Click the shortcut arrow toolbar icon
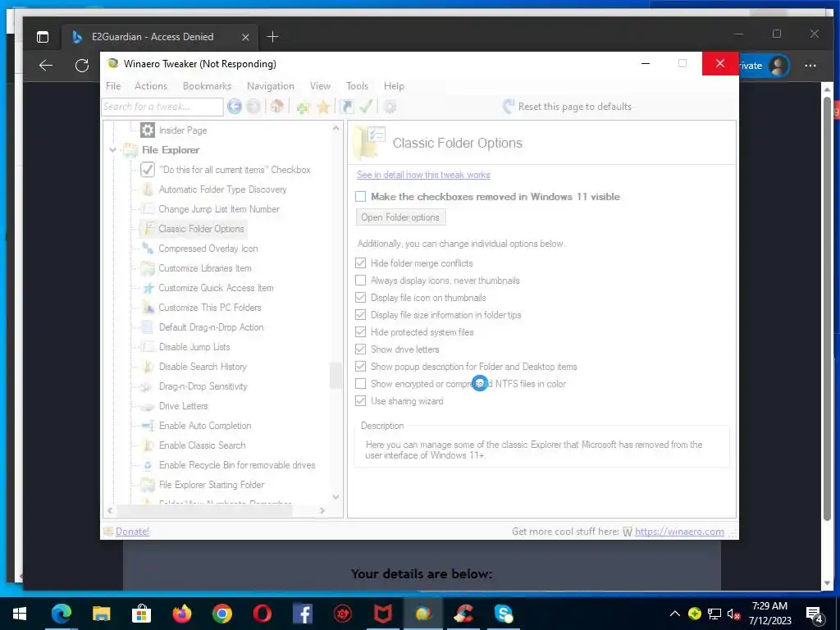Viewport: 840px width, 630px height. point(347,107)
